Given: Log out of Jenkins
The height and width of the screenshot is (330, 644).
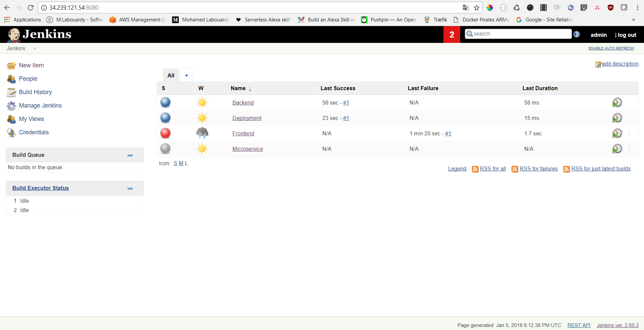Looking at the screenshot, I should click(627, 35).
